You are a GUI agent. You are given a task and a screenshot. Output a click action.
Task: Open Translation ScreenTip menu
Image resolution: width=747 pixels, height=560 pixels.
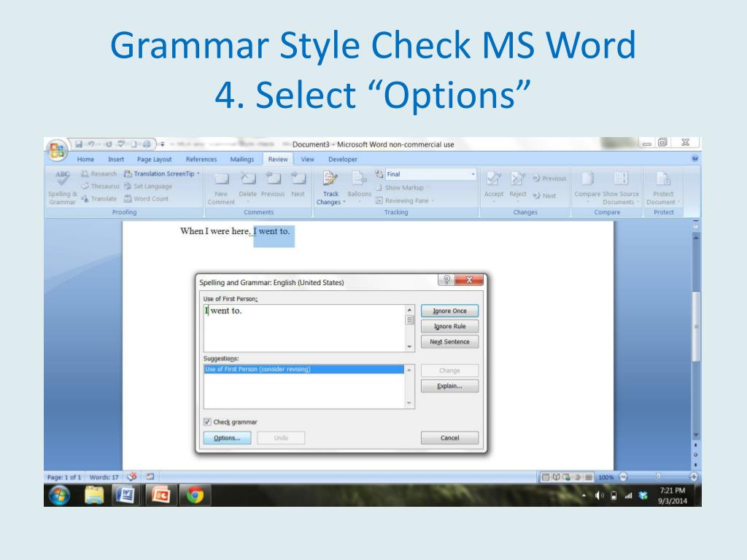(162, 174)
